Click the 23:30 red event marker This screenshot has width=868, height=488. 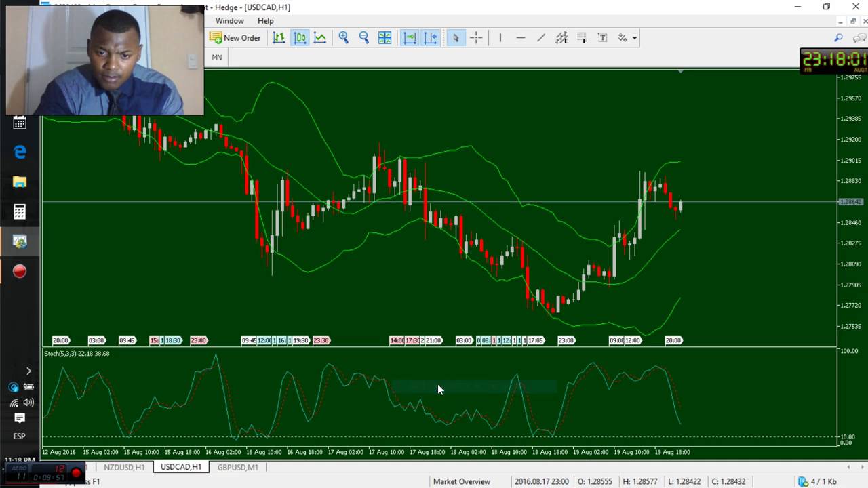(321, 340)
